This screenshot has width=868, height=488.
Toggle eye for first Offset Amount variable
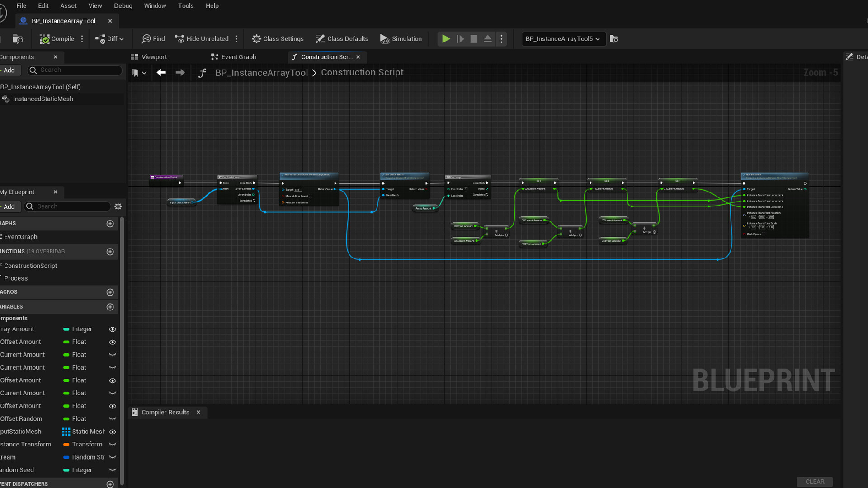pos(113,342)
